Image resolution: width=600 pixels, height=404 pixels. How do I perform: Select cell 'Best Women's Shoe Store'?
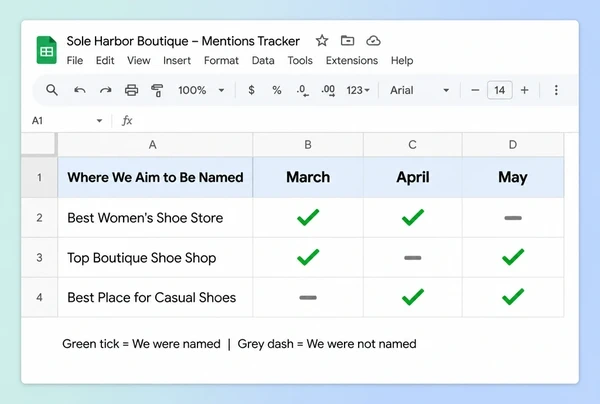155,218
